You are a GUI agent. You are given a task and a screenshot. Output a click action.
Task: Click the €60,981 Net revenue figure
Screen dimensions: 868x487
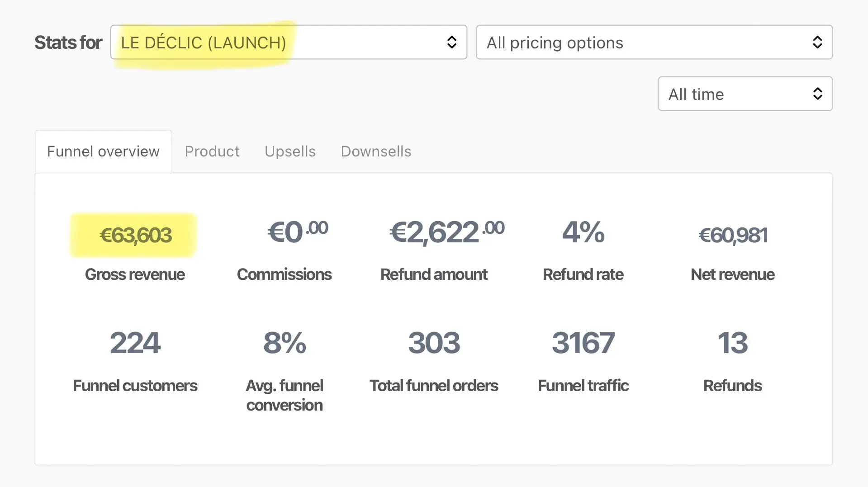click(x=733, y=235)
